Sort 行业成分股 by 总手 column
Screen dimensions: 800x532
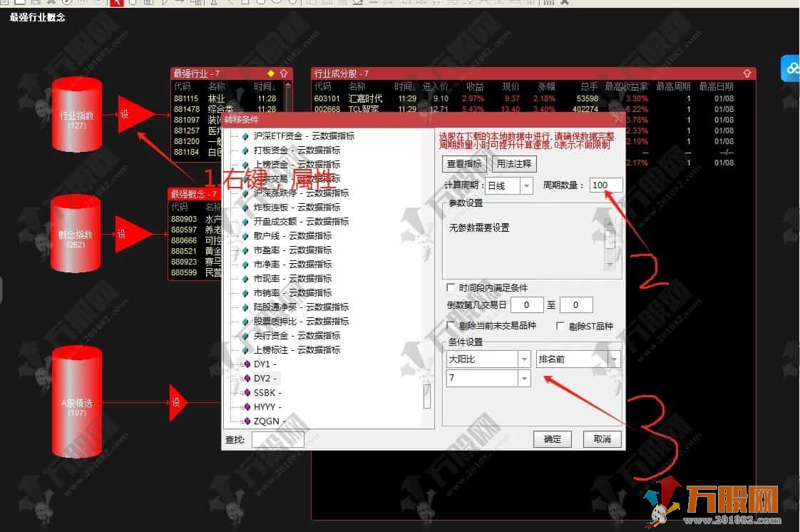pyautogui.click(x=589, y=87)
